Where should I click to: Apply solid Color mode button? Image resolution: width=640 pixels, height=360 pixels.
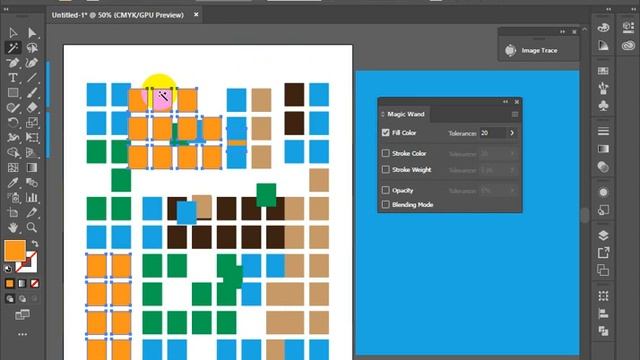[x=10, y=283]
